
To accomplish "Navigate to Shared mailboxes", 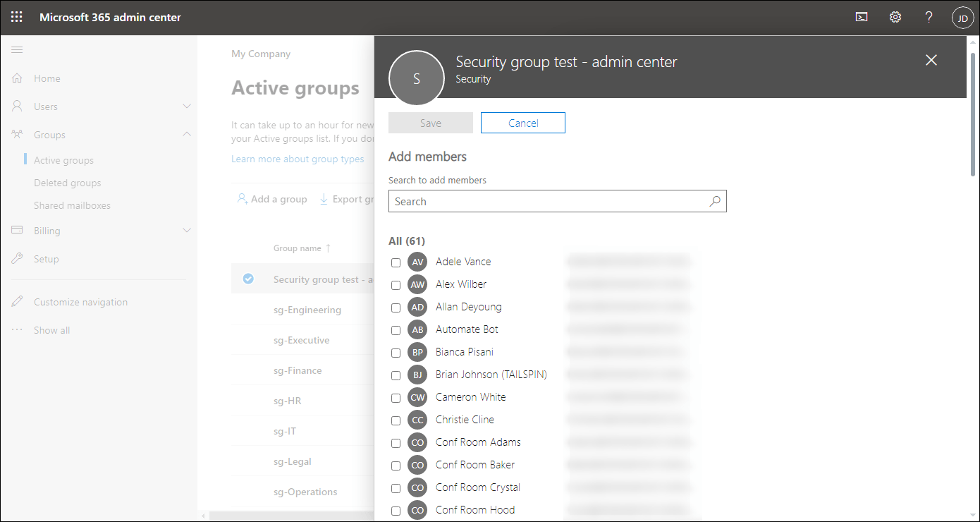I will 72,205.
